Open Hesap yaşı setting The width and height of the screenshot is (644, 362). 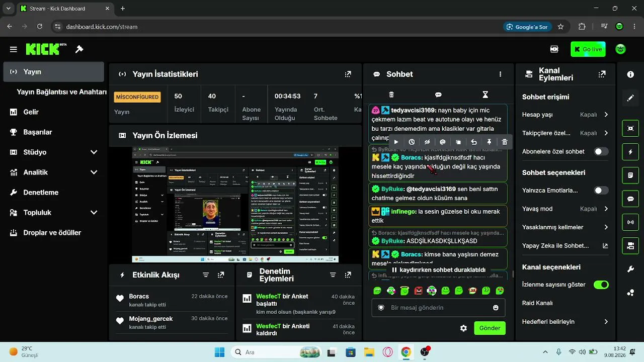566,115
